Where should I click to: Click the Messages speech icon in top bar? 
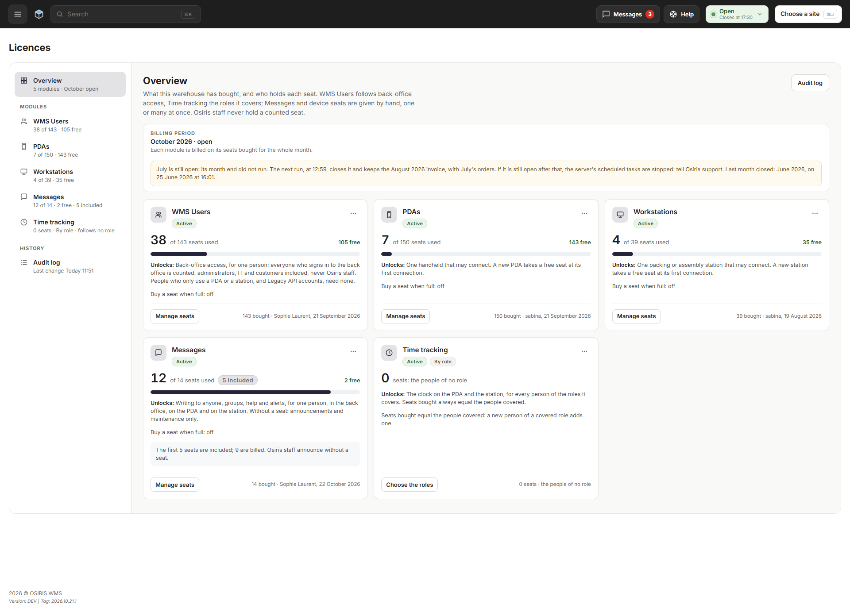606,14
